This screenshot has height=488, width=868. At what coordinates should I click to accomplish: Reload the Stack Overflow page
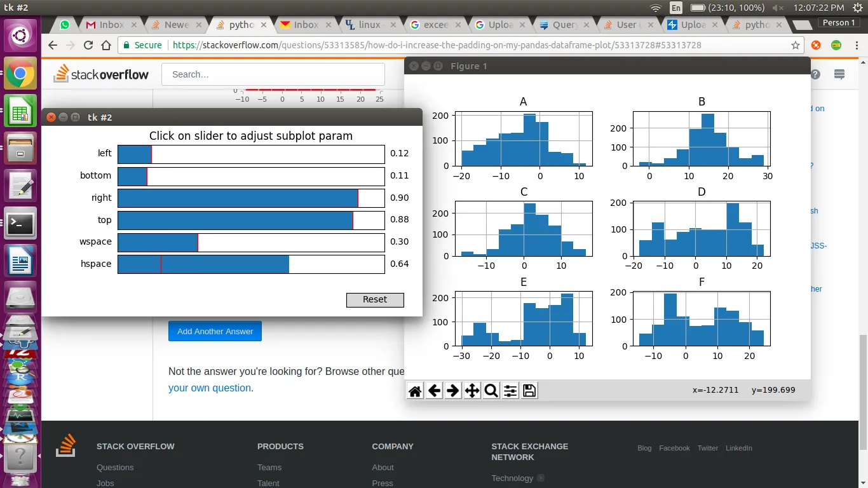point(88,45)
